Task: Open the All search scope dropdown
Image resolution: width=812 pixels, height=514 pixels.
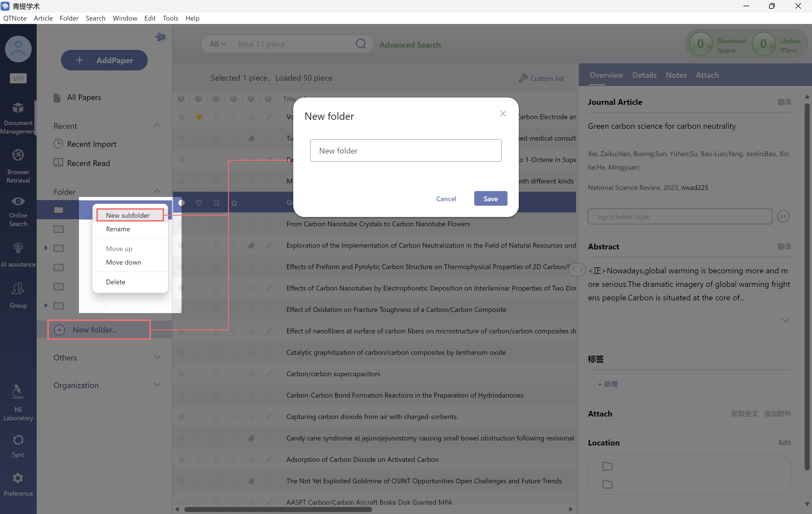Action: point(218,44)
